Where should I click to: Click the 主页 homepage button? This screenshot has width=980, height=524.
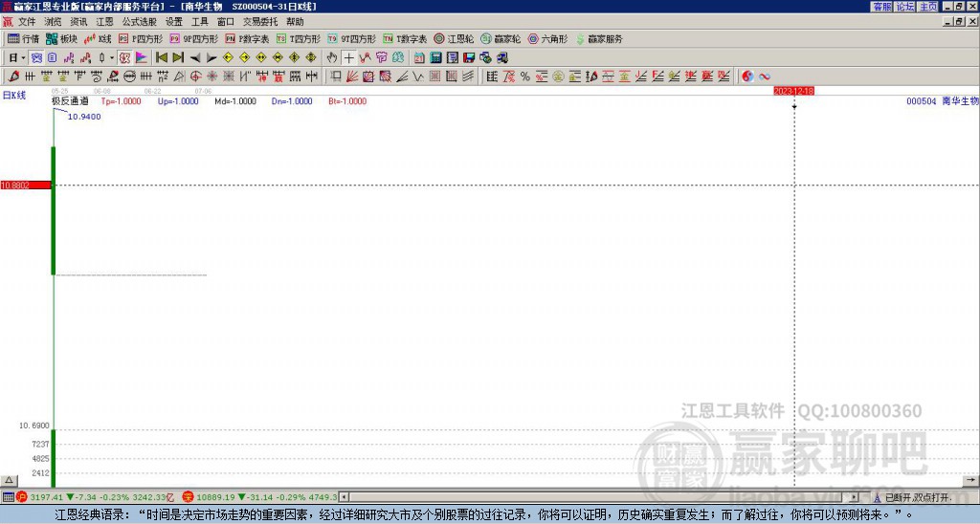point(927,7)
